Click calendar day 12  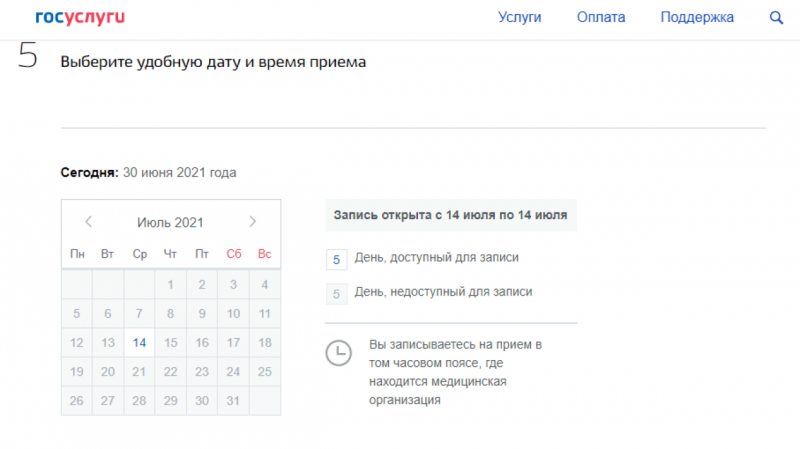pos(77,343)
